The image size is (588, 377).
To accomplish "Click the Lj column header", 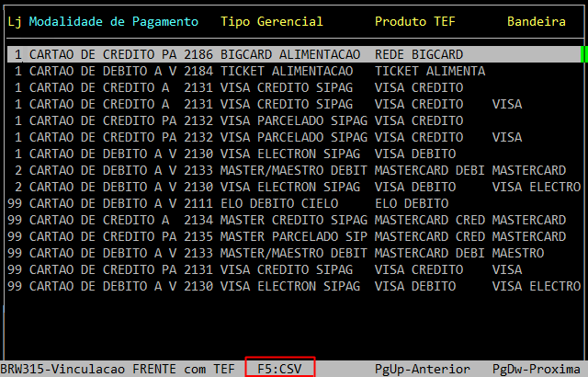I will coord(15,21).
